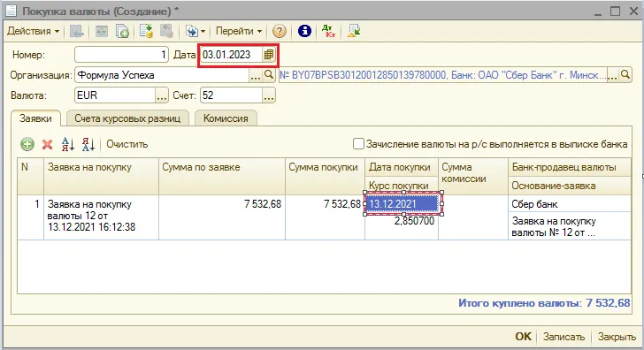
Task: Click the empty Сумма комиссии cell in row 1
Action: (x=473, y=217)
